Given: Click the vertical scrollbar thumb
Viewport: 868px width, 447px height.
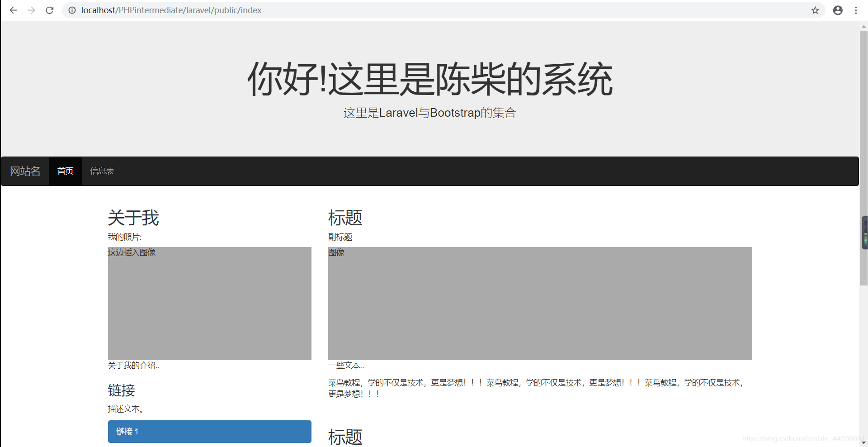Looking at the screenshot, I should click(x=864, y=232).
